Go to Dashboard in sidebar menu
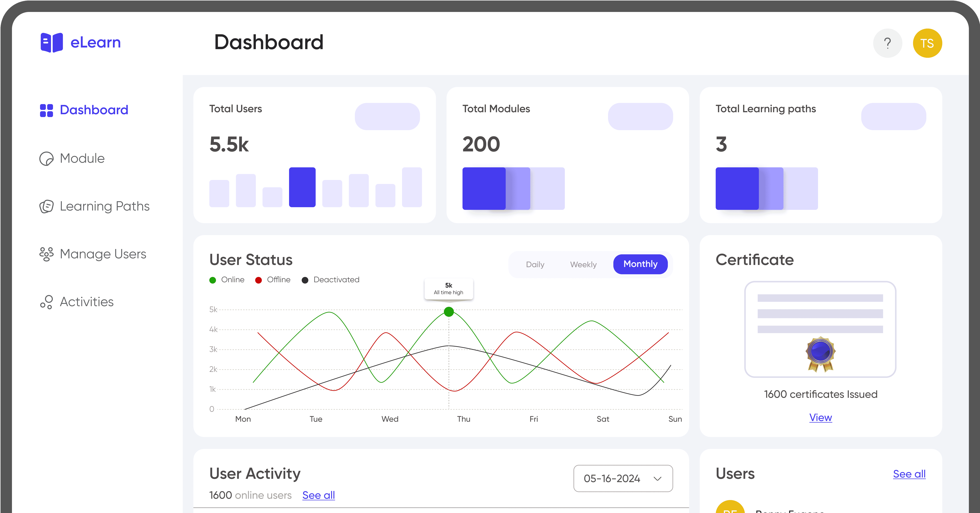 pos(84,110)
